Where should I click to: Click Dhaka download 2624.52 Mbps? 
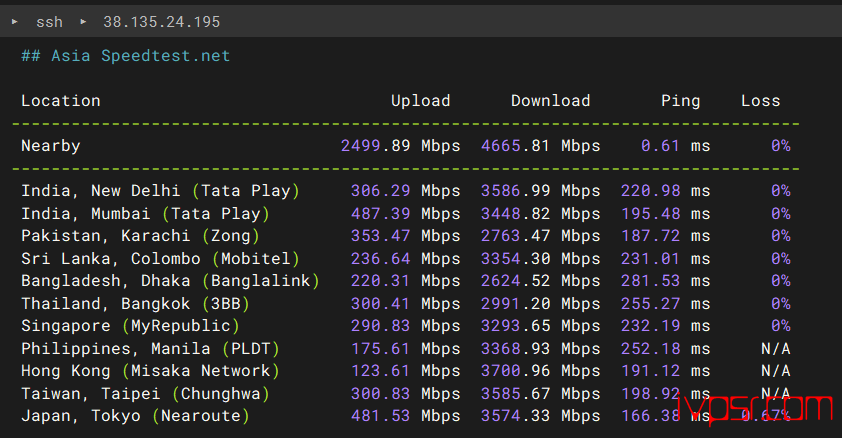[541, 281]
